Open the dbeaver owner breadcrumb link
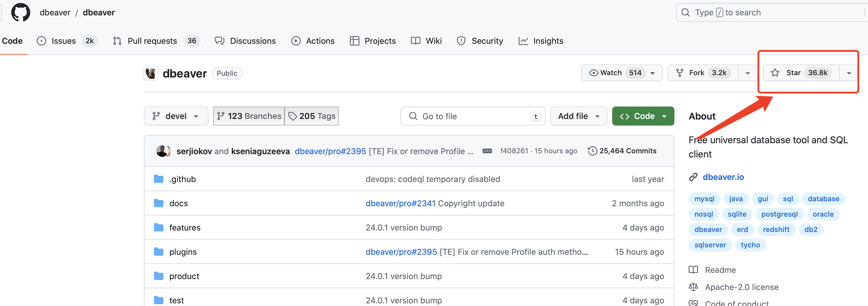Screen dimensions: 868x306 (55, 12)
